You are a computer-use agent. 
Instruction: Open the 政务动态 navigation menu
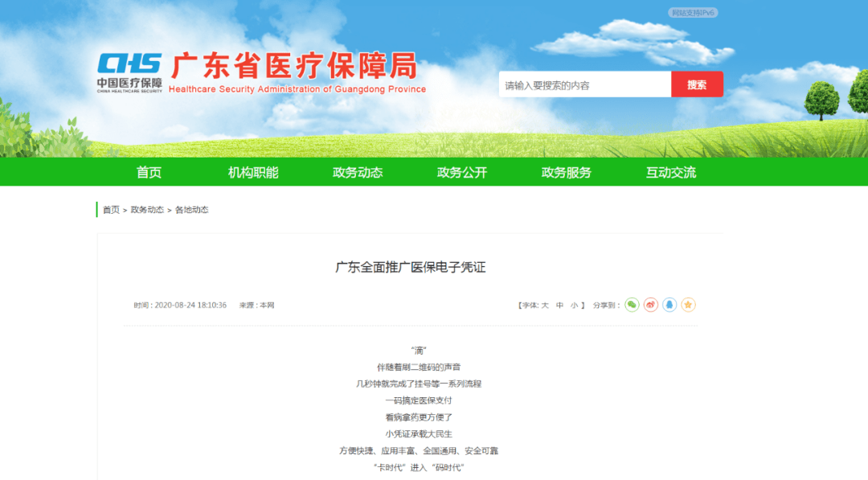(358, 172)
